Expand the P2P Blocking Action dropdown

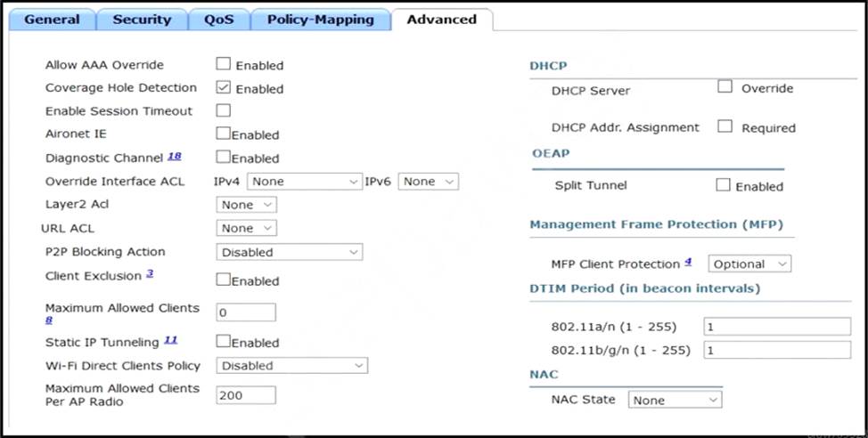(x=290, y=252)
